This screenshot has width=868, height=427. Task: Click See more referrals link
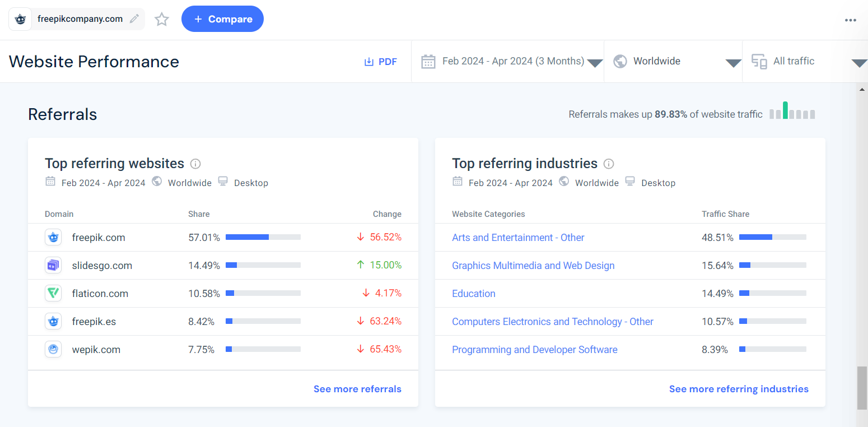pos(357,389)
